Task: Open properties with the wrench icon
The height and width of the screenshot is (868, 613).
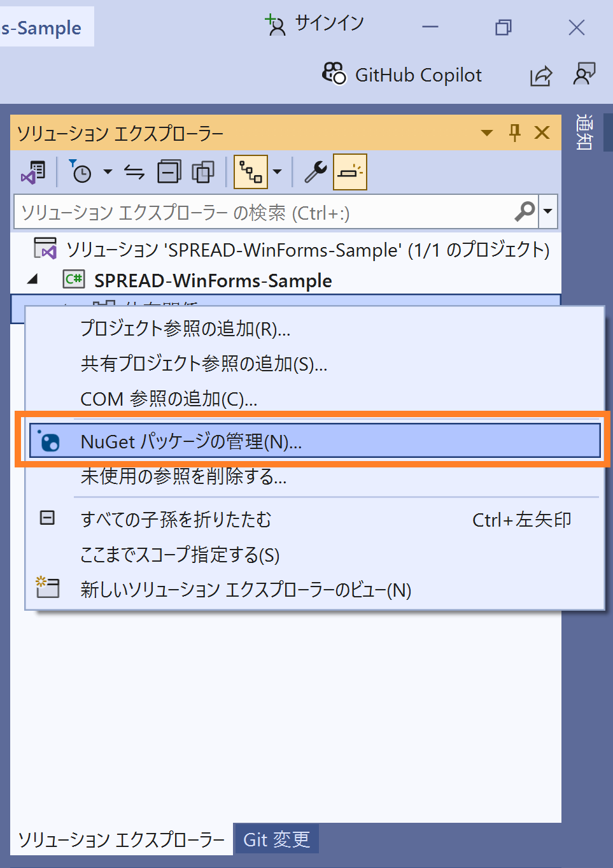Action: (315, 172)
